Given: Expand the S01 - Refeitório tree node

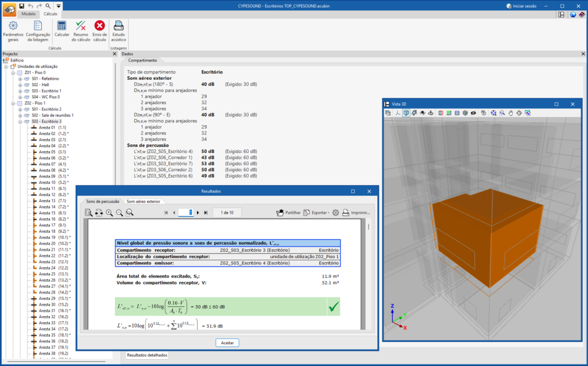Looking at the screenshot, I should click(20, 79).
